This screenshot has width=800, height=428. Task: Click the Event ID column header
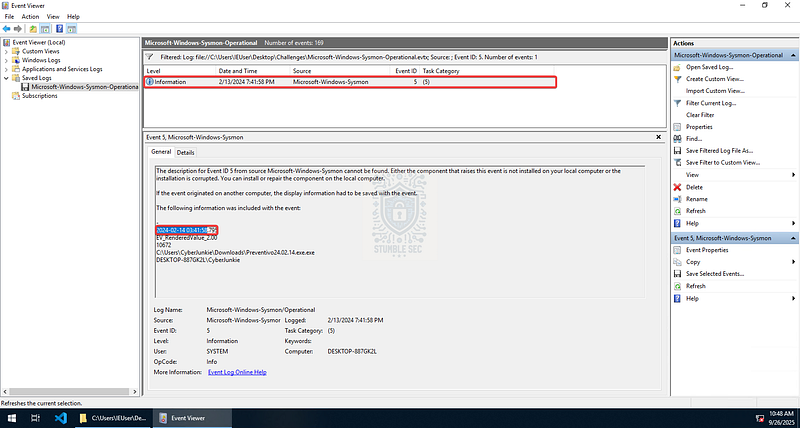click(405, 71)
